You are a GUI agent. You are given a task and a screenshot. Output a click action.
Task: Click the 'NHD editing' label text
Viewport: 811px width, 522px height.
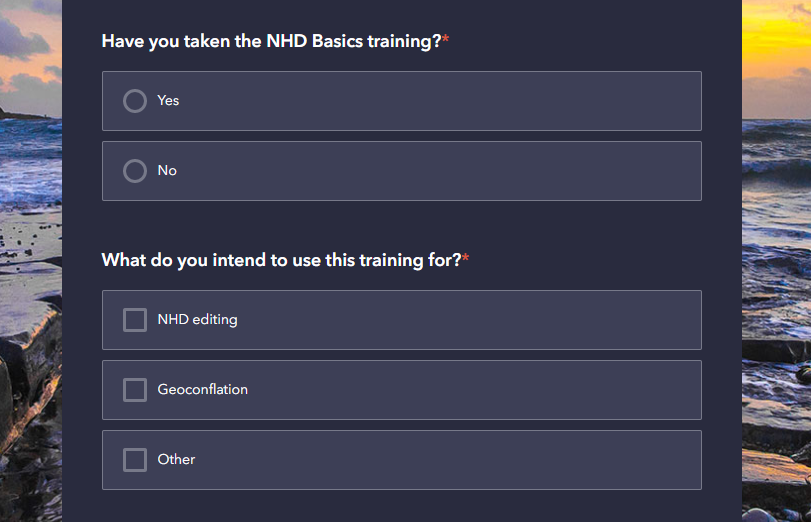[x=197, y=320]
